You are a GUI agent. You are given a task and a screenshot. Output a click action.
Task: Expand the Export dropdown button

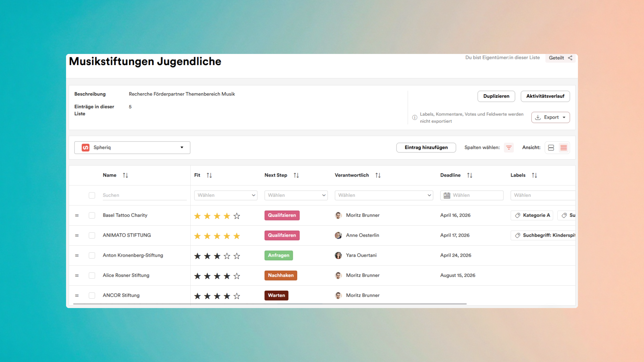coord(550,117)
